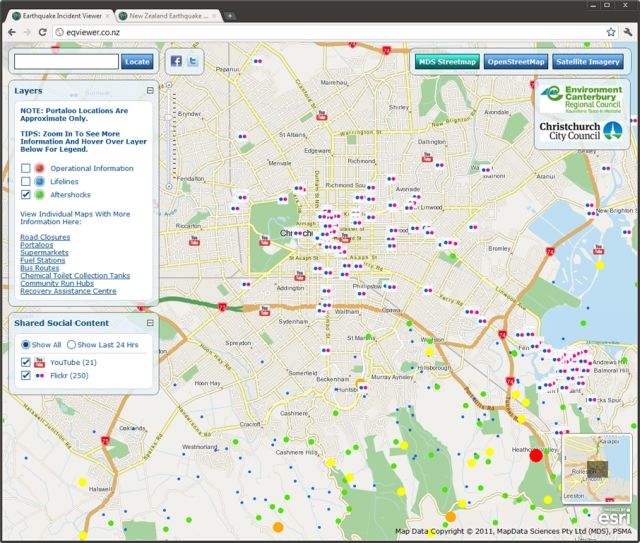Click the large red aftershock dot near Heathcote Valley

(x=536, y=455)
